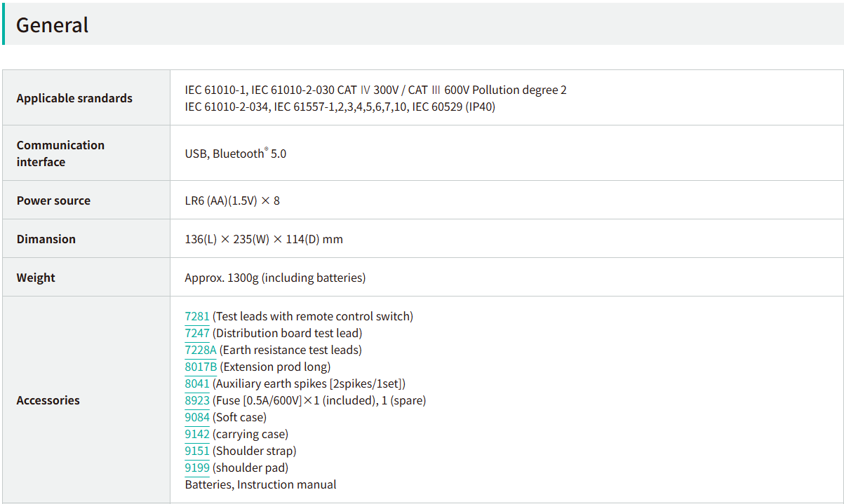Click the General section heading
The height and width of the screenshot is (504, 844).
pos(53,25)
